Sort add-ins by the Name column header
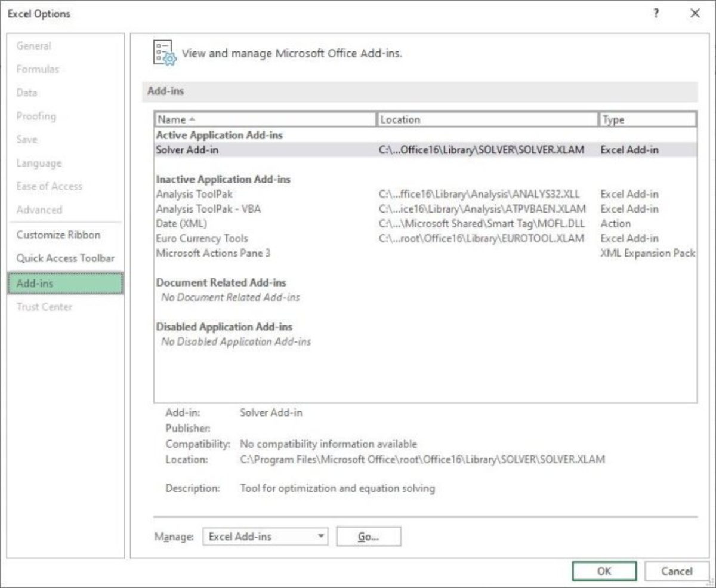Screen dimensions: 716x588 266,119
